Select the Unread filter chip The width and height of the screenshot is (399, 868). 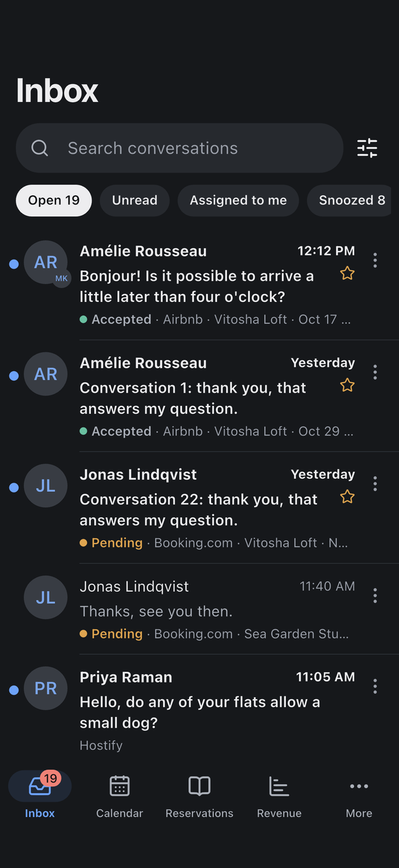tap(134, 200)
